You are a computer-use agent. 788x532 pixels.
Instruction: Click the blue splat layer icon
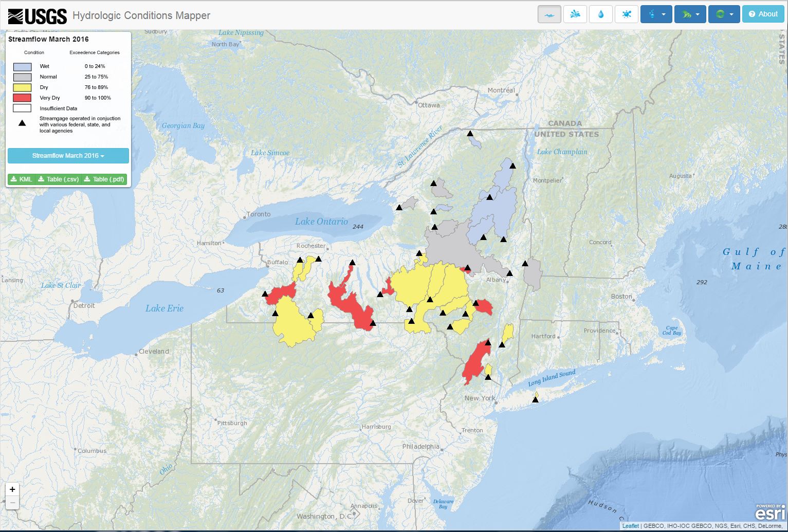[x=626, y=14]
